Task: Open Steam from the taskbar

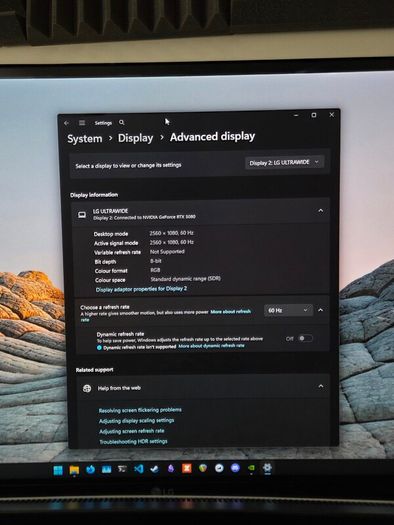Action: 155,469
